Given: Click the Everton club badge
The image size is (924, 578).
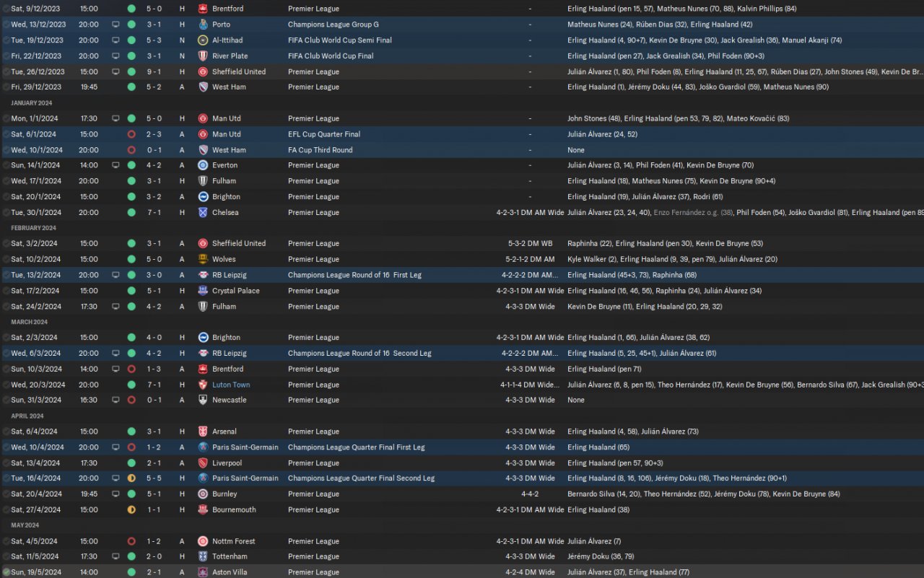Looking at the screenshot, I should point(203,165).
